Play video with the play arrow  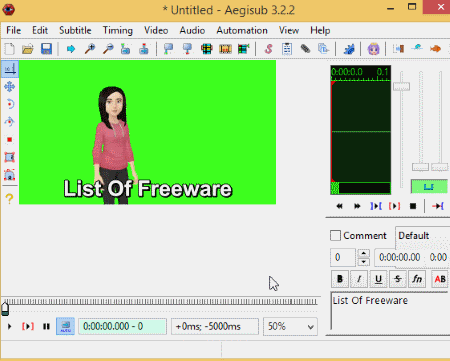coord(9,326)
